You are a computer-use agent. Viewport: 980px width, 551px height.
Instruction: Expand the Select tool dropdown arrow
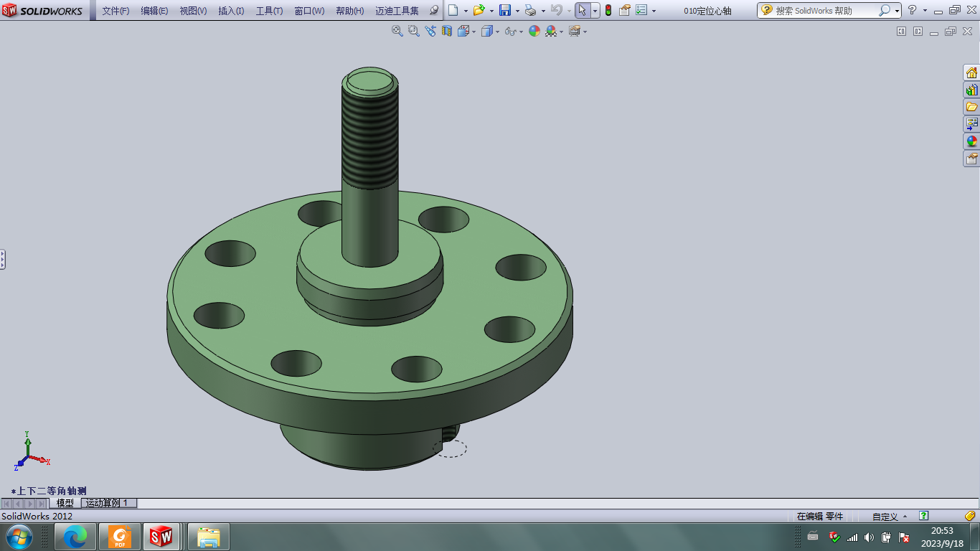(595, 11)
